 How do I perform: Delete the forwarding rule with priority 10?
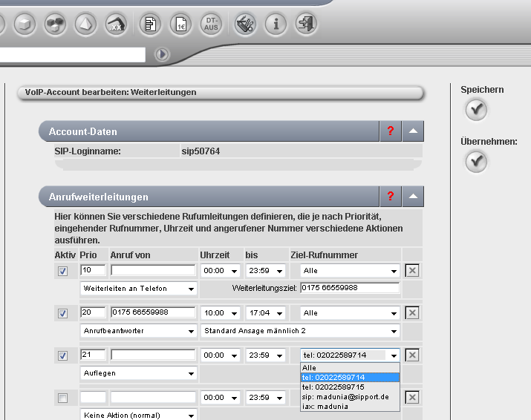tap(412, 270)
